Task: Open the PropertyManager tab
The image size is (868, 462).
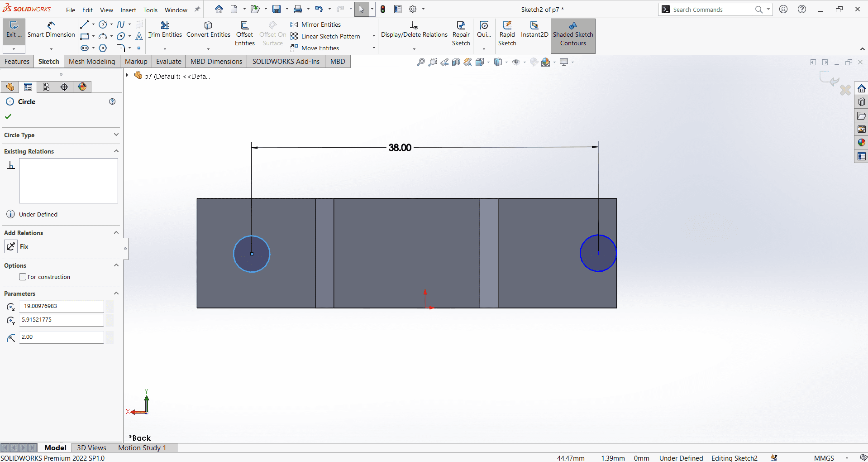Action: click(x=28, y=87)
